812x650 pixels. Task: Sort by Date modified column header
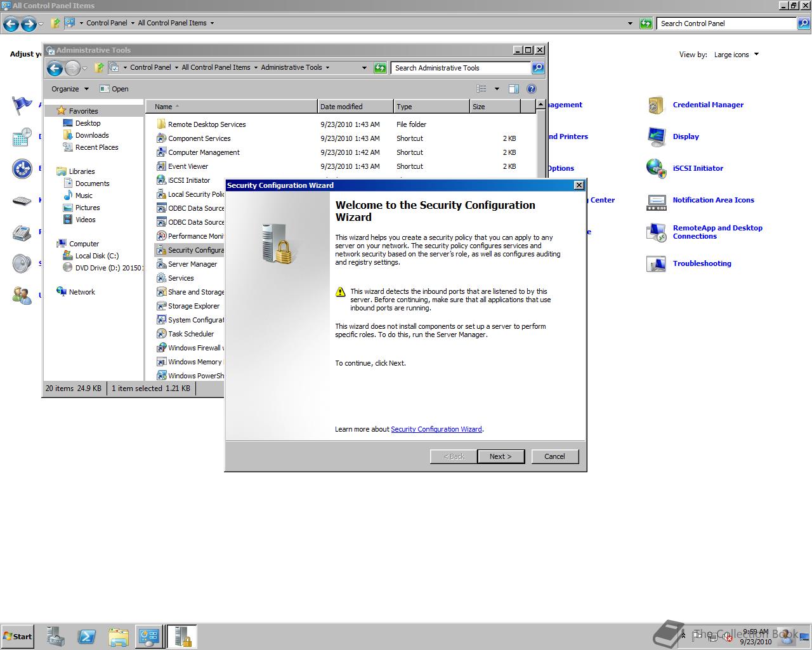[355, 107]
